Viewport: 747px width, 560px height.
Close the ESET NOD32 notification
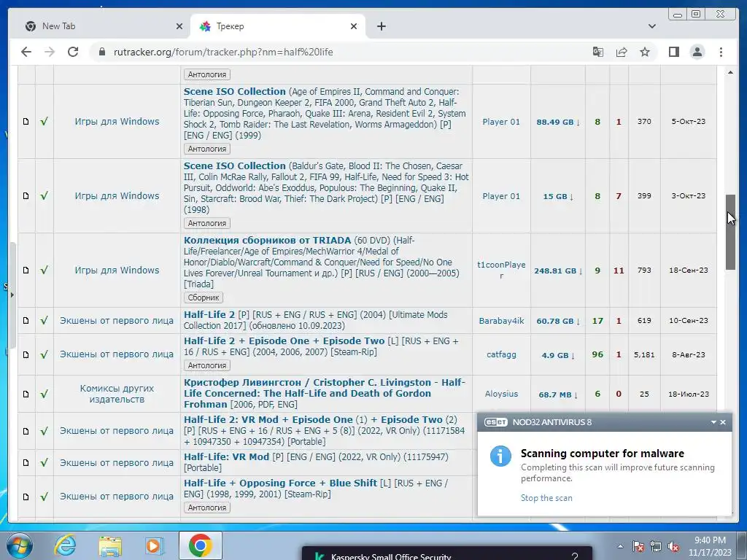(x=723, y=422)
